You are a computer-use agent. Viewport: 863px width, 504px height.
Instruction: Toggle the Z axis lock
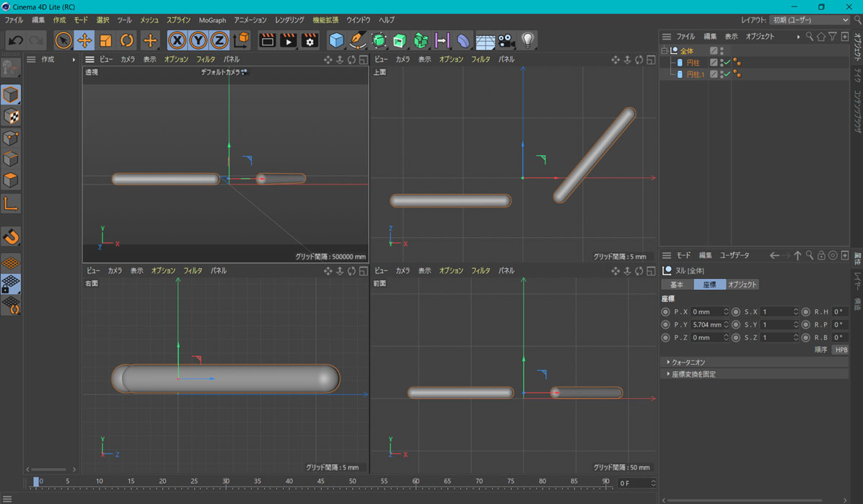(x=219, y=40)
